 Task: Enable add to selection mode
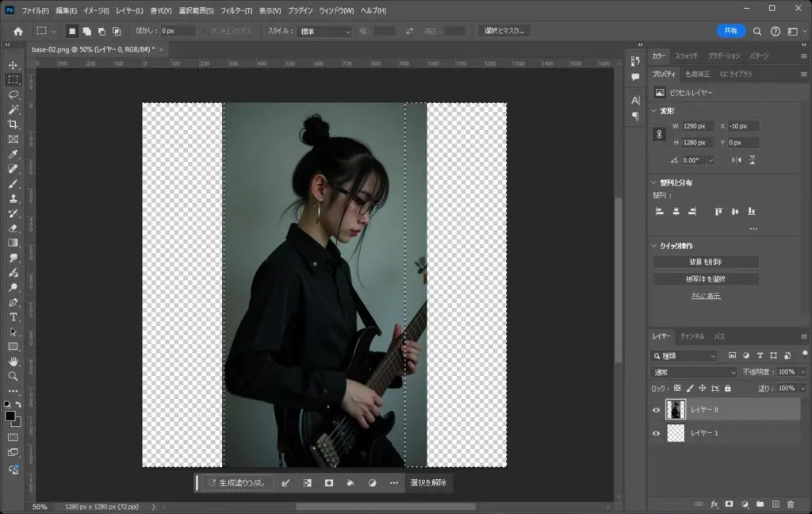pyautogui.click(x=87, y=31)
